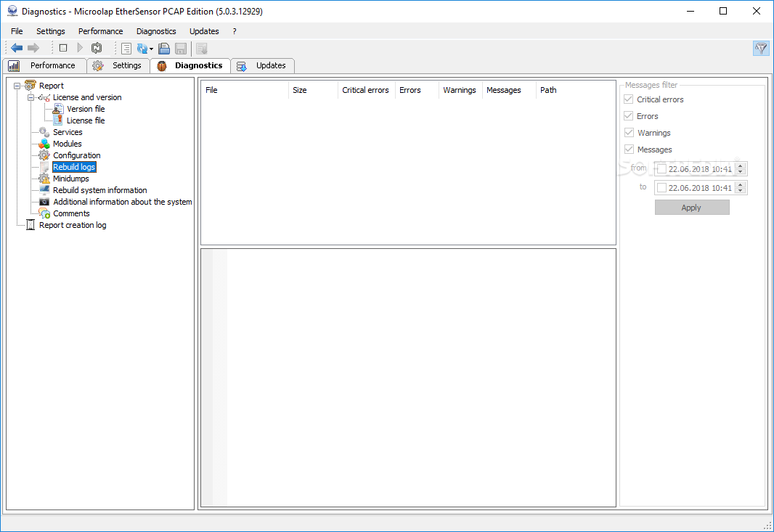Enable the 'to' date checkbox
Image resolution: width=774 pixels, height=532 pixels.
[661, 187]
